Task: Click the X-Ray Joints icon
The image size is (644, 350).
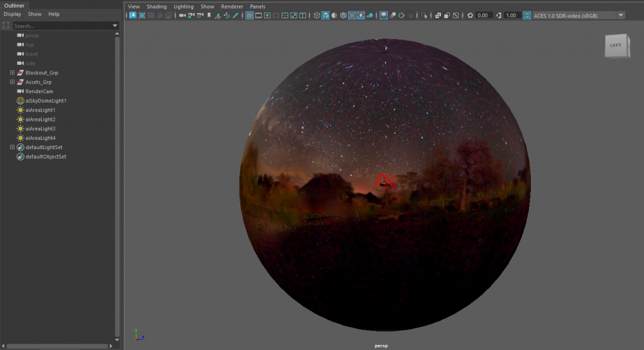Action: pos(456,15)
